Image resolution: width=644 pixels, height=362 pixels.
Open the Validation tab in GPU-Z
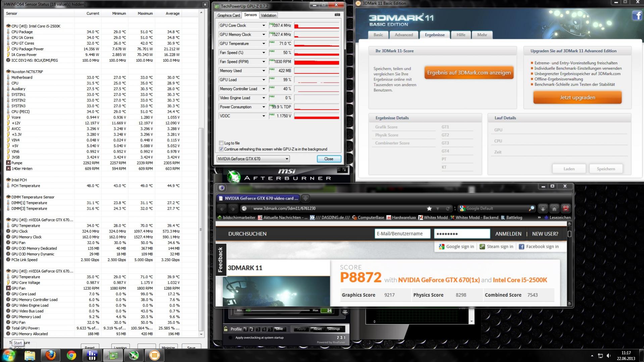tap(268, 15)
